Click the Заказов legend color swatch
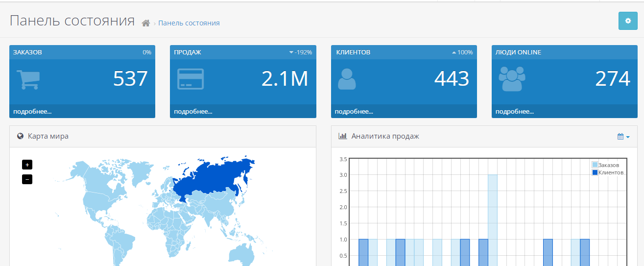Image resolution: width=644 pixels, height=266 pixels. (595, 165)
